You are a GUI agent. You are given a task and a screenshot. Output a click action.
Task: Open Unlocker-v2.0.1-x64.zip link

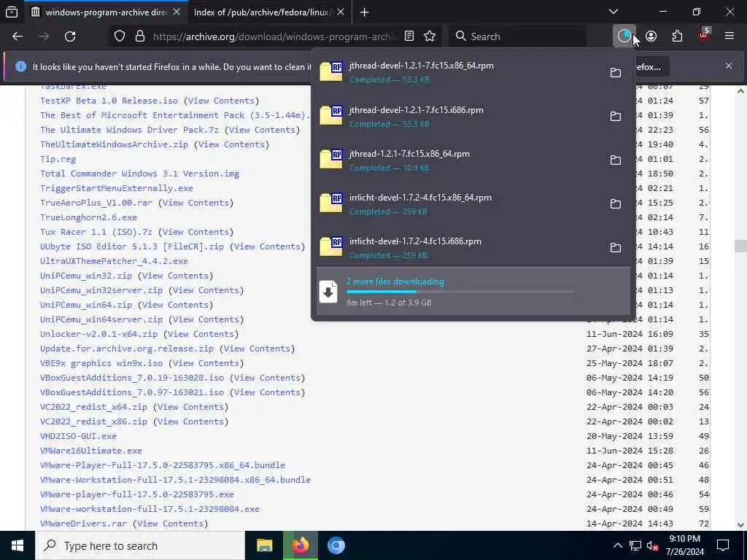tap(98, 334)
